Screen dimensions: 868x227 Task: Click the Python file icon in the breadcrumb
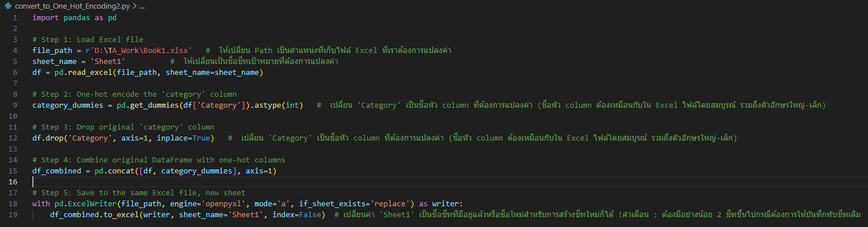click(x=8, y=6)
